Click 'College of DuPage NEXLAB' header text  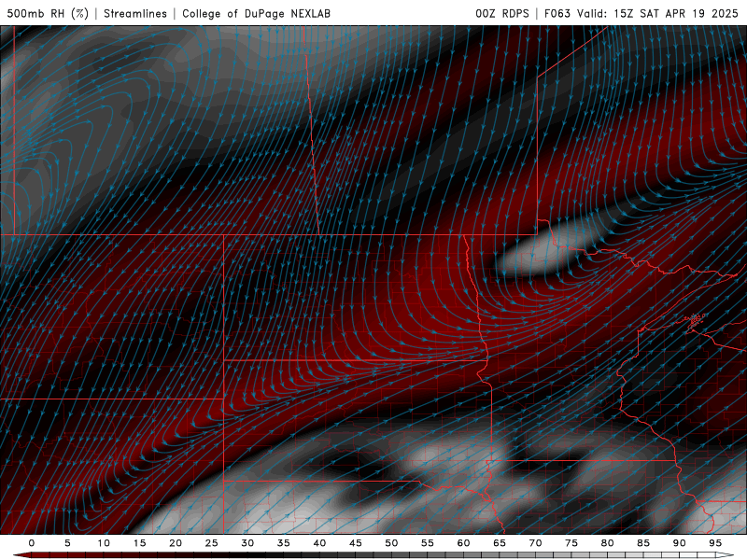[x=256, y=14]
